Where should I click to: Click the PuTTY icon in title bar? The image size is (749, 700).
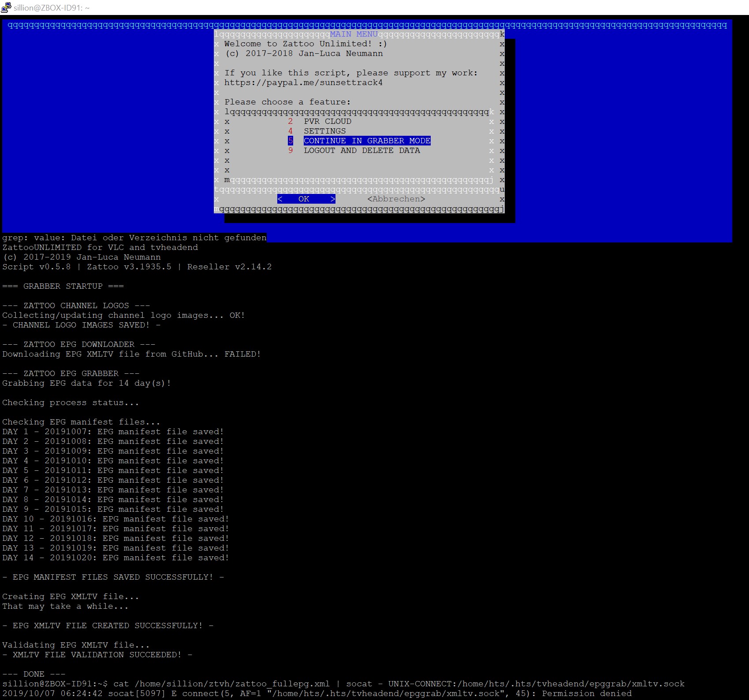pos(6,7)
